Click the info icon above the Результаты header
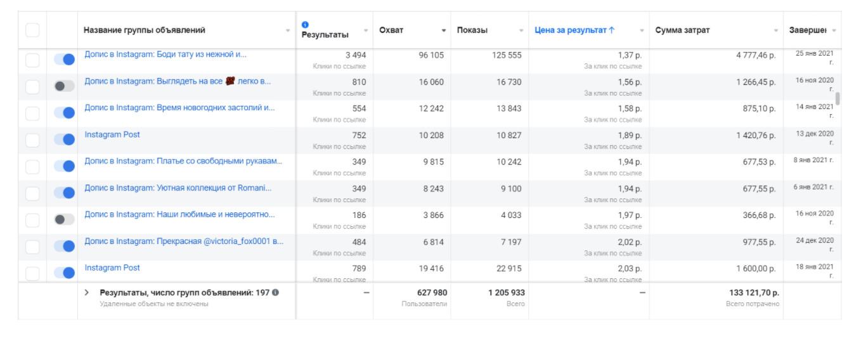 coord(306,25)
